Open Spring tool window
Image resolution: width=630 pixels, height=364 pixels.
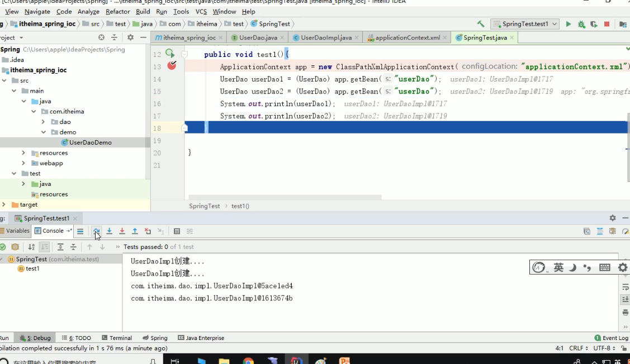click(155, 338)
